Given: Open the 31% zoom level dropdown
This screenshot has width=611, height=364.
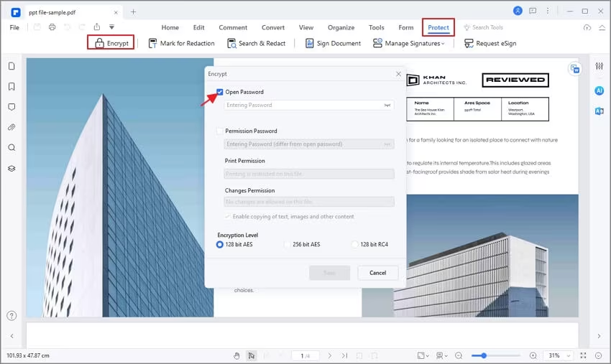Looking at the screenshot, I should pyautogui.click(x=559, y=355).
